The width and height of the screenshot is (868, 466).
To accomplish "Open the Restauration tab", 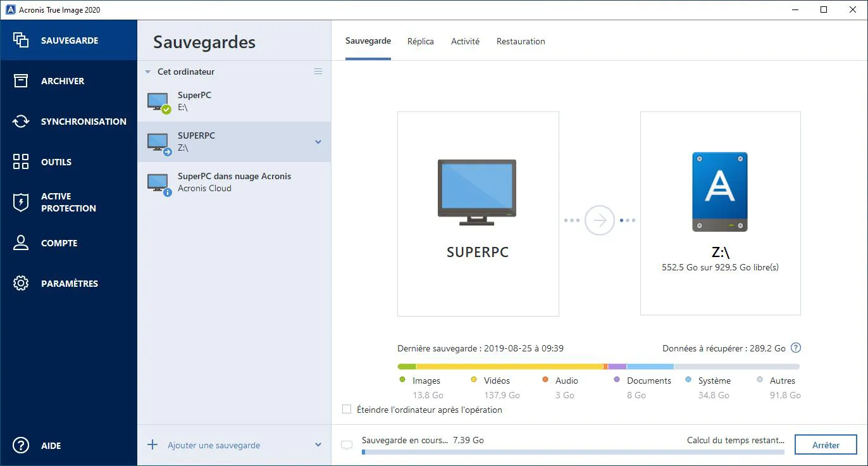I will pos(521,41).
